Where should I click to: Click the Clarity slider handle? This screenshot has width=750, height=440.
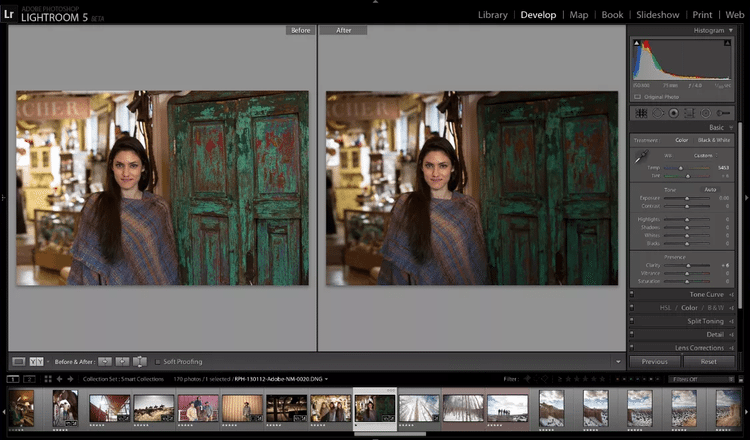pyautogui.click(x=689, y=265)
